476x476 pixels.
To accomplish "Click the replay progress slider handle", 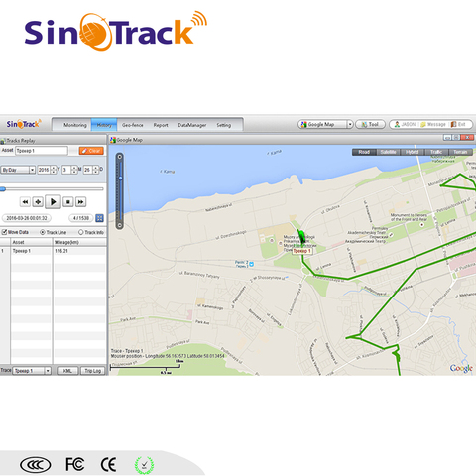I will point(3,189).
